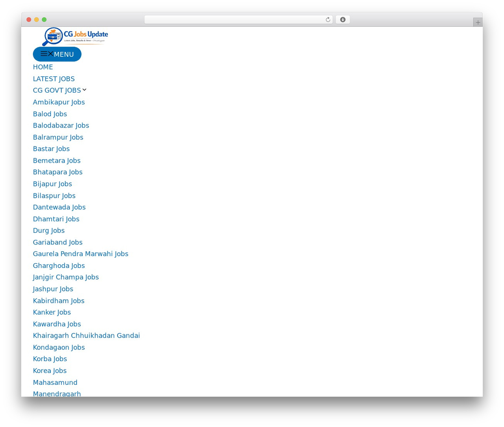Select the Dhamtari Jobs link

click(x=56, y=219)
